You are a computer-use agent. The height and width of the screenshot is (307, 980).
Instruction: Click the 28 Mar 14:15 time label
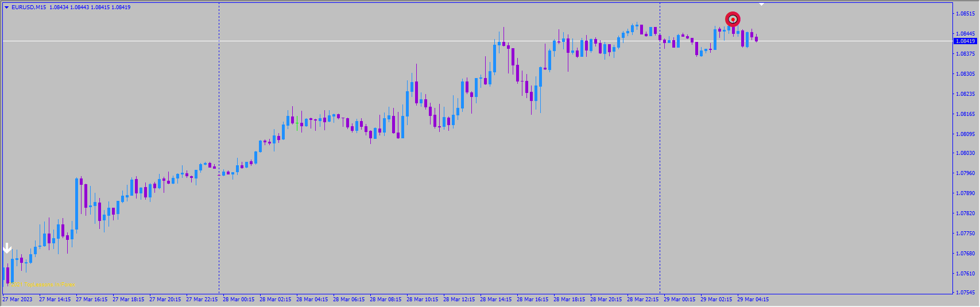pos(496,300)
